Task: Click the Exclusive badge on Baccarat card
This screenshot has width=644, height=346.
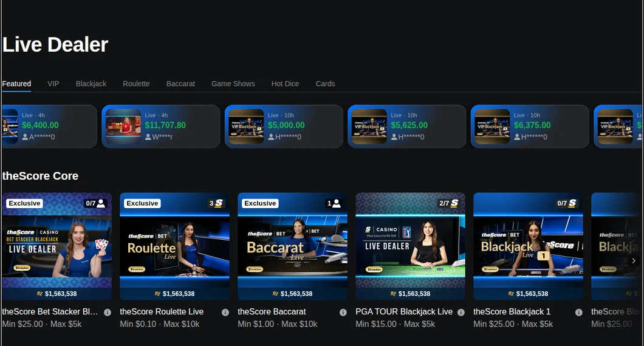Action: 261,203
